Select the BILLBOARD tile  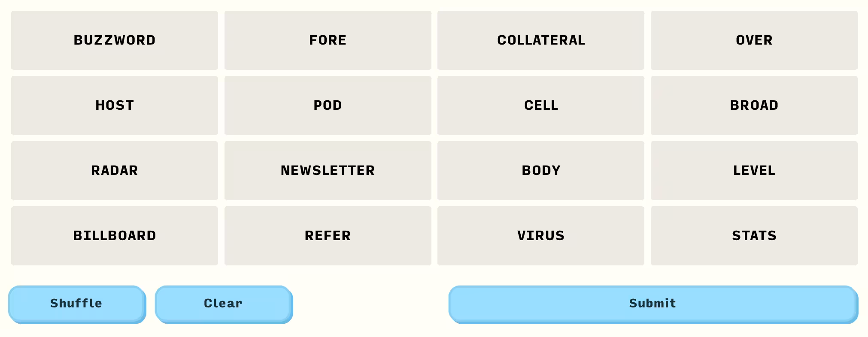coord(115,236)
